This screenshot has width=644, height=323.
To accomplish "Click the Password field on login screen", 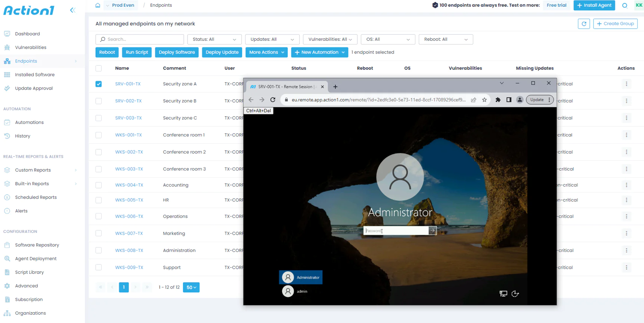I will click(x=396, y=231).
